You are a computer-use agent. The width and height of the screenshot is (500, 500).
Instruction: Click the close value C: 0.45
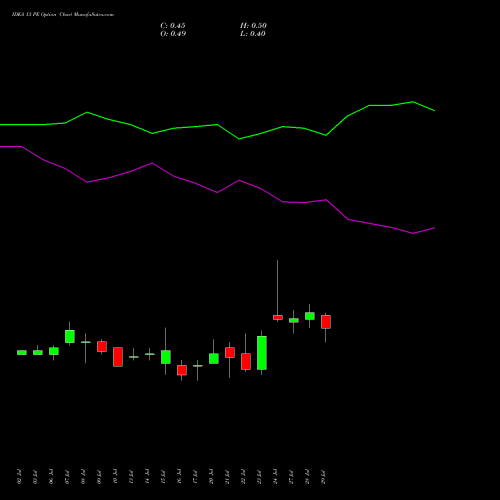[x=173, y=26]
